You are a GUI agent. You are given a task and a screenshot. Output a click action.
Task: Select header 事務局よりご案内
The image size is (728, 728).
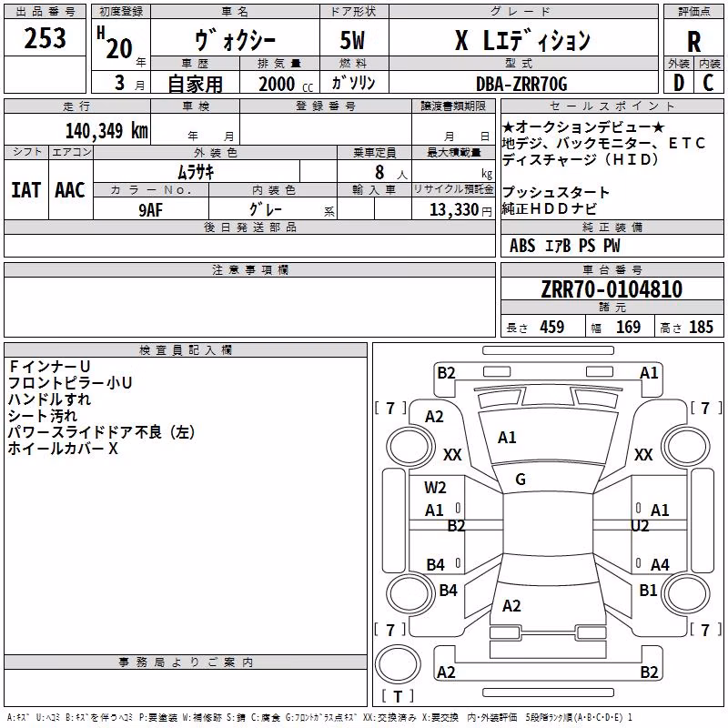(x=186, y=662)
